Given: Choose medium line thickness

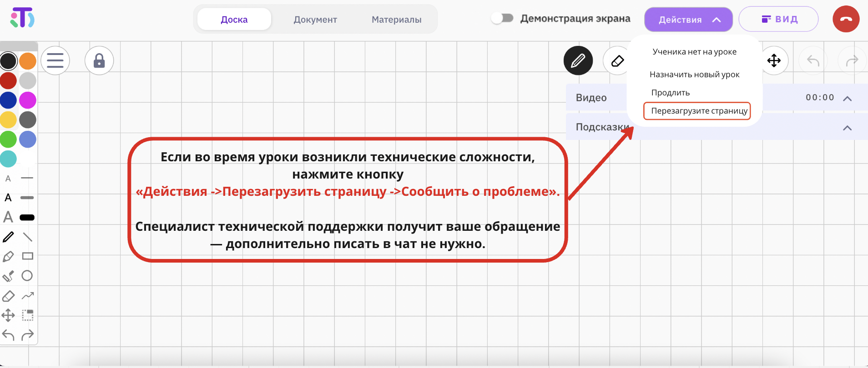Looking at the screenshot, I should click(x=27, y=198).
